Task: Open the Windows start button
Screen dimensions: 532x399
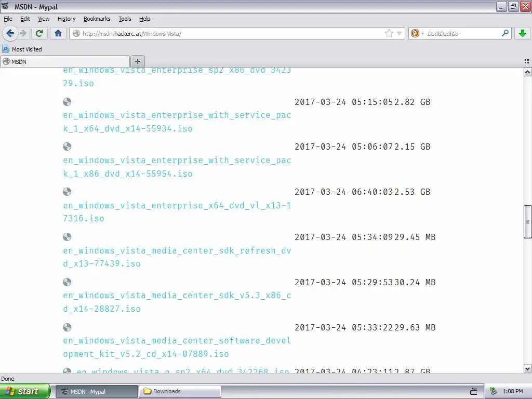Action: 25,391
